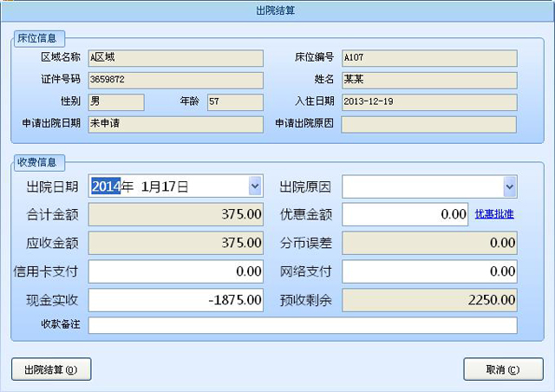Click inside the 收款备注 text box
This screenshot has width=555, height=392.
(x=303, y=325)
